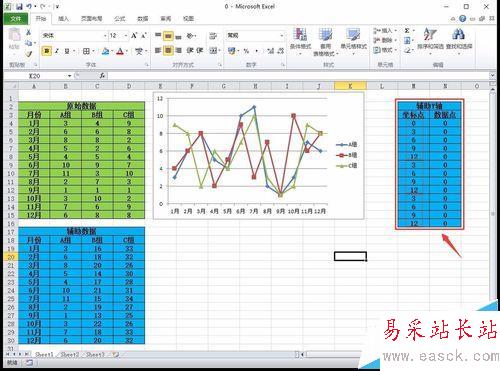Click the Increase Font Size icon

coord(134,35)
